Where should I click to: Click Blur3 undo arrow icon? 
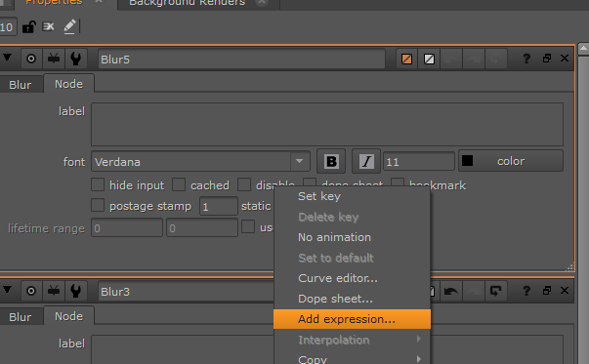coord(450,291)
